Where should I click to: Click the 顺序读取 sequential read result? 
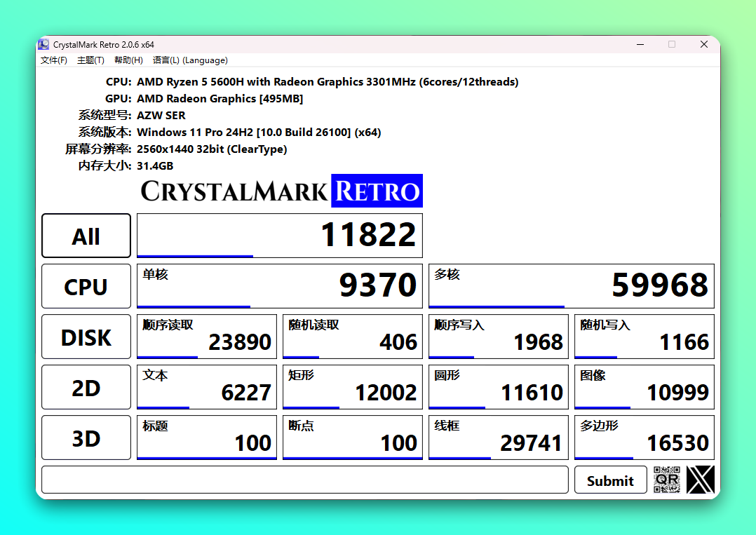pyautogui.click(x=207, y=337)
